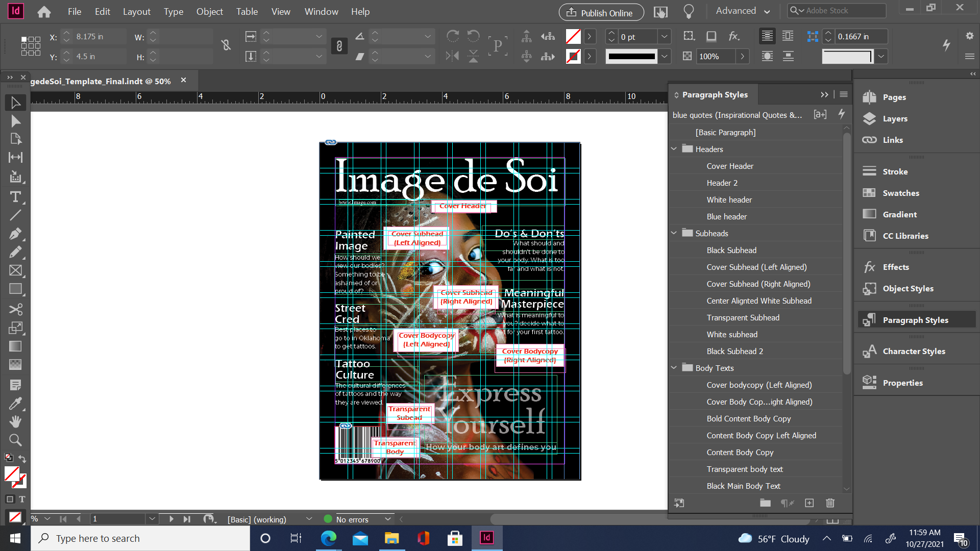Select the Type tool
Image resolution: width=980 pixels, height=551 pixels.
(15, 197)
